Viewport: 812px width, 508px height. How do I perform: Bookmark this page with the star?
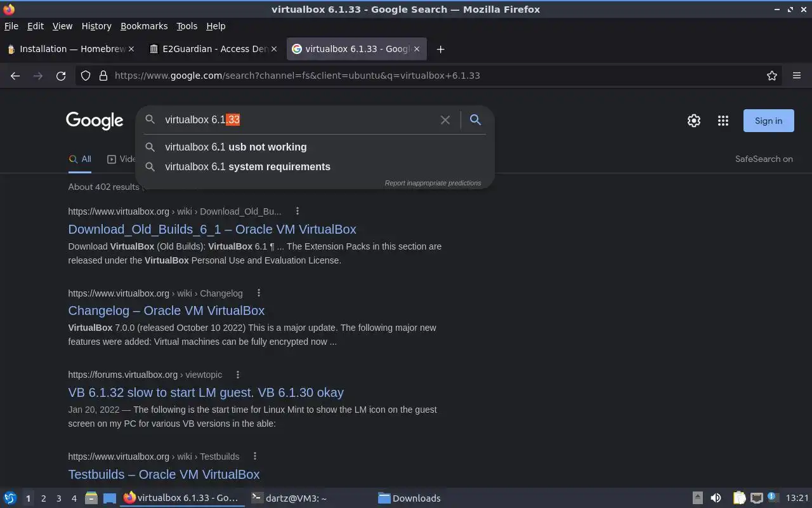click(x=772, y=76)
